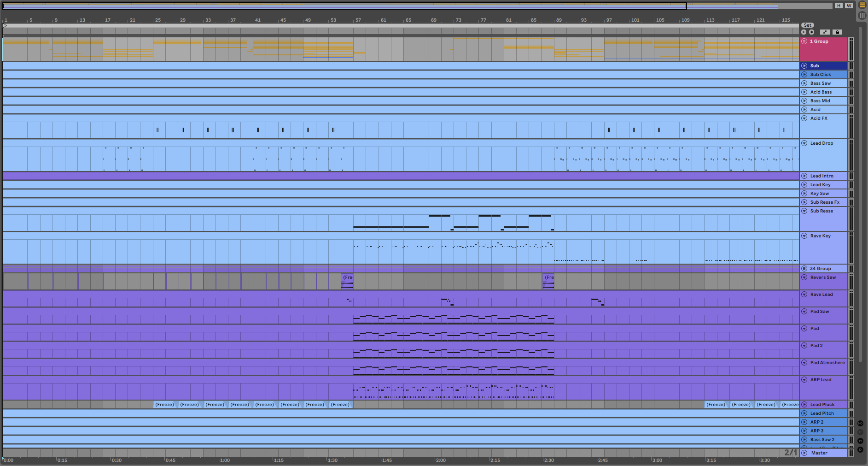Unfold the Key Saw track
Viewport: 868px width, 466px height.
804,194
